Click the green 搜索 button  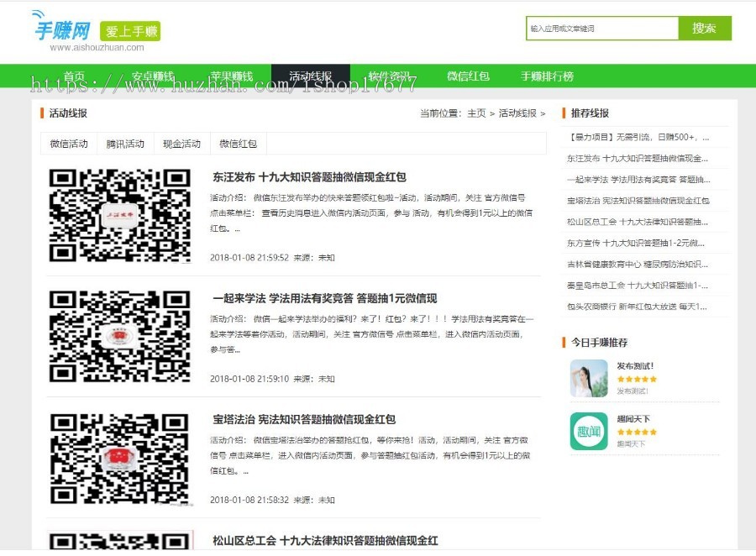(705, 29)
